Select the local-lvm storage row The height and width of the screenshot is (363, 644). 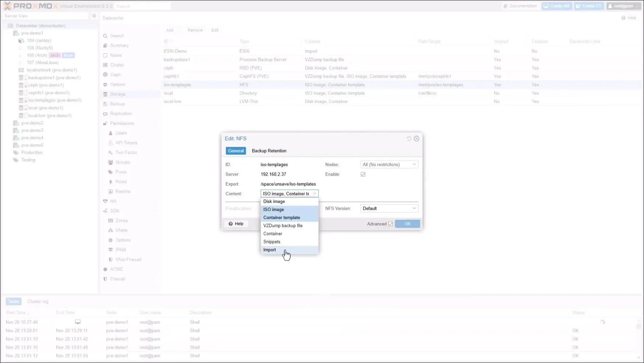[402, 102]
